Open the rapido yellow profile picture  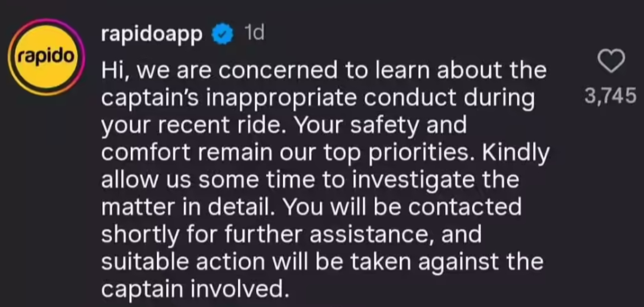pos(46,57)
